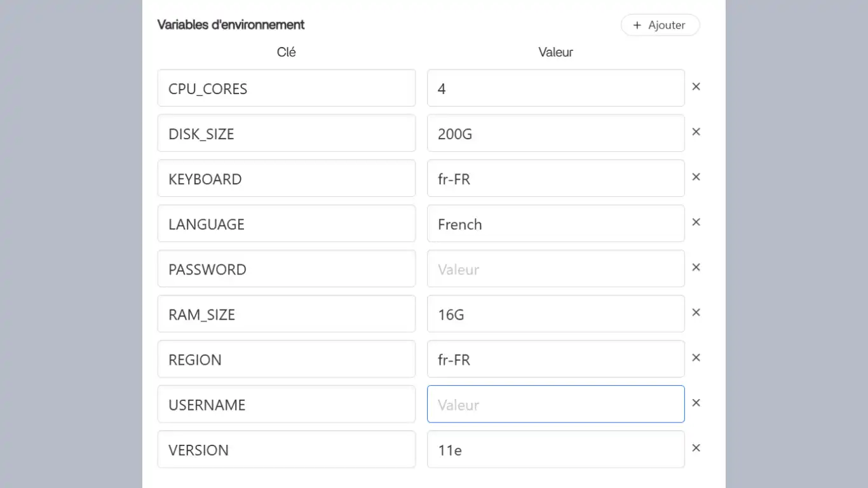Edit the French language value field

point(555,224)
